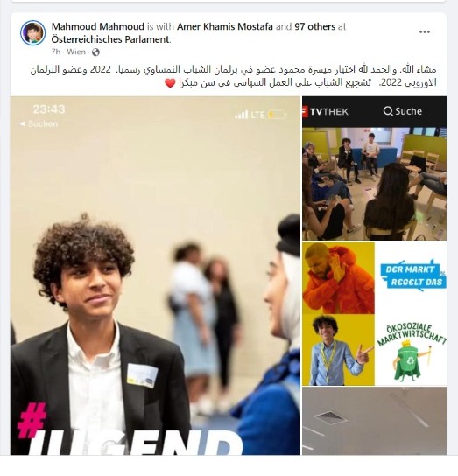Click the Arabic post caption text

(234, 76)
